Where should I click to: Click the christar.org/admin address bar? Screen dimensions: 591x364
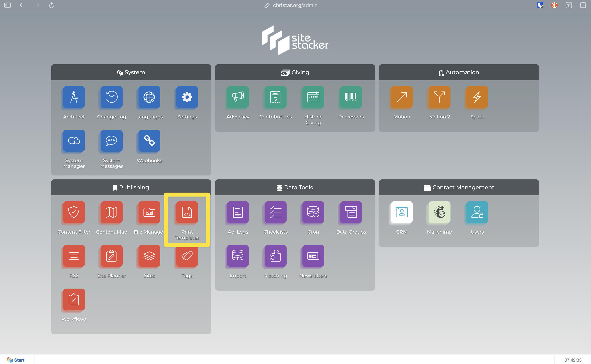(x=295, y=5)
